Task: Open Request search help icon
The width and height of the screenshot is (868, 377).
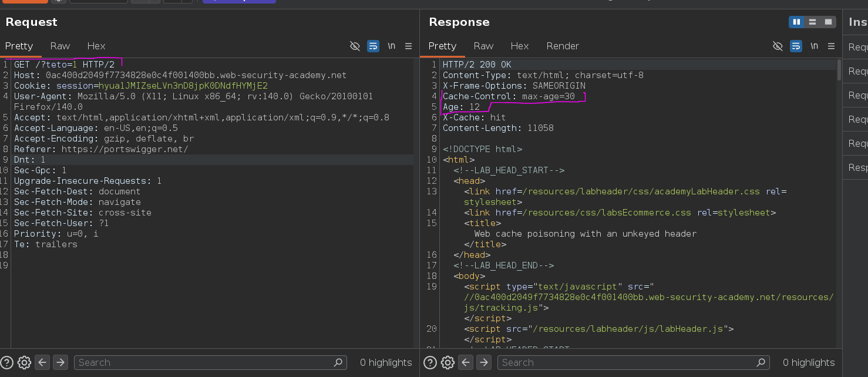Action: click(8, 362)
